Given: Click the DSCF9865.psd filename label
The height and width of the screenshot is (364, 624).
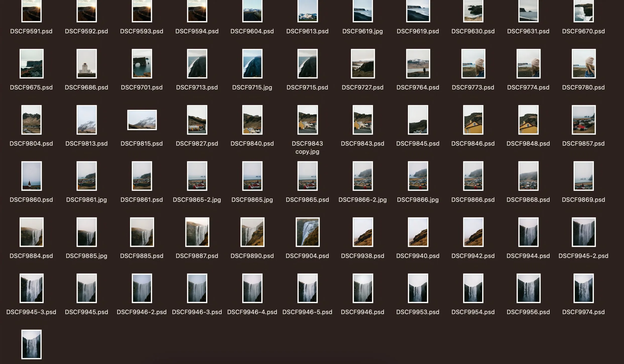Looking at the screenshot, I should [x=307, y=200].
